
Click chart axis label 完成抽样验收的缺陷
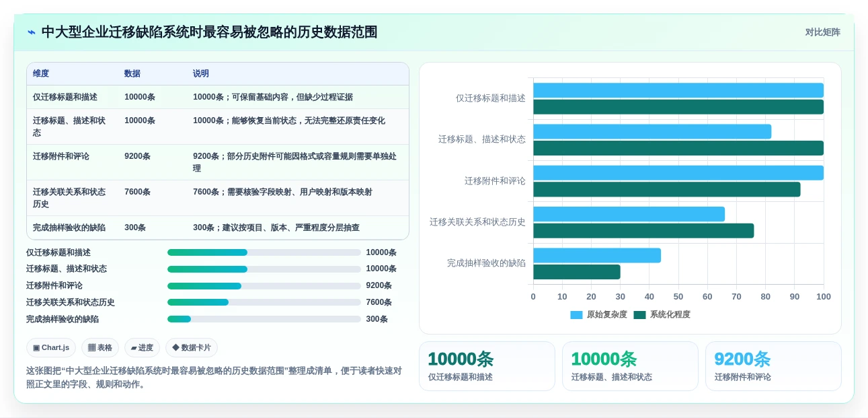point(487,263)
